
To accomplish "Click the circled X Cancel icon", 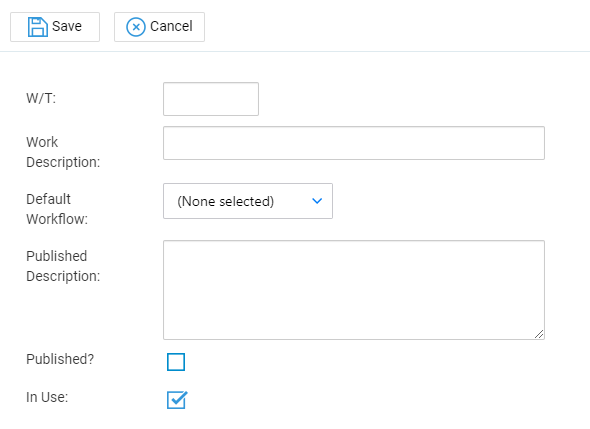I will 135,27.
